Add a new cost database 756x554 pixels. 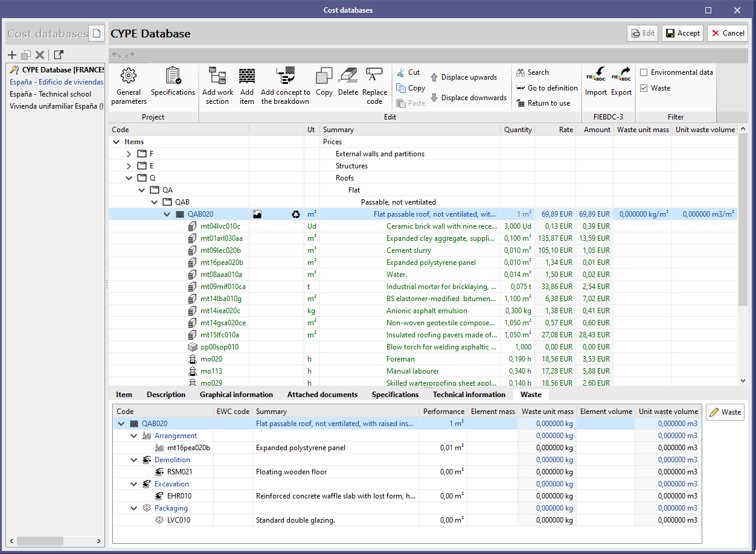point(12,55)
